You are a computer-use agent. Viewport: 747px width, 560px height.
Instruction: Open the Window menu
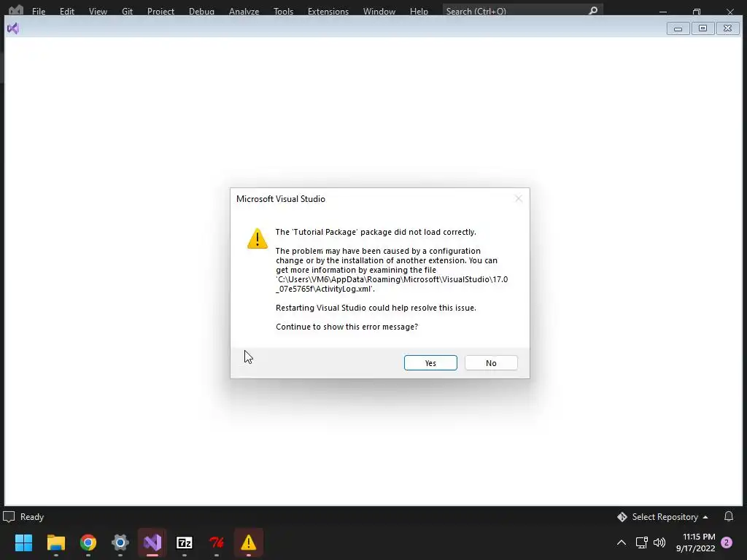coord(379,11)
